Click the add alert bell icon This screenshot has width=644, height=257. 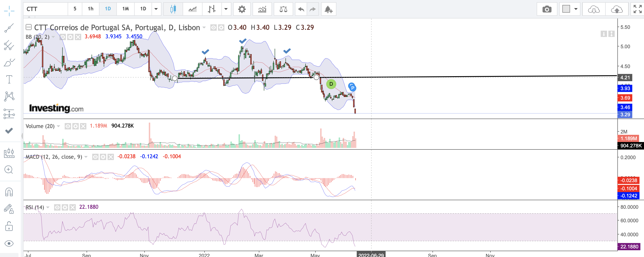[328, 9]
